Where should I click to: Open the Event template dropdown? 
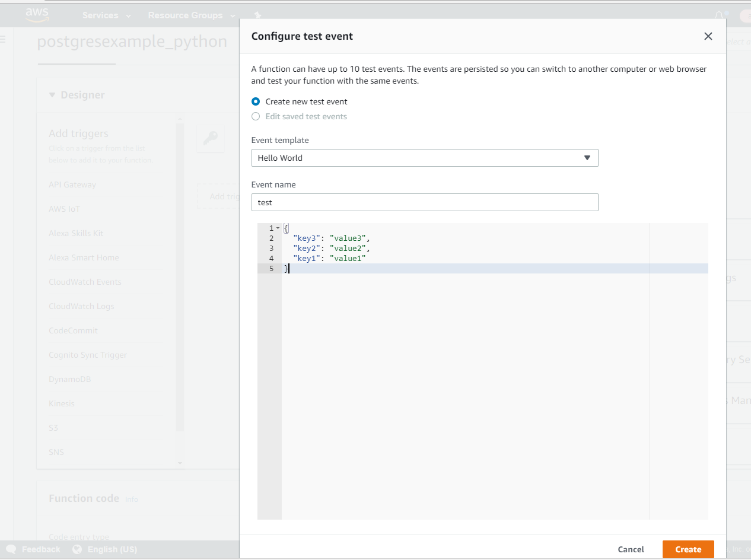point(424,158)
